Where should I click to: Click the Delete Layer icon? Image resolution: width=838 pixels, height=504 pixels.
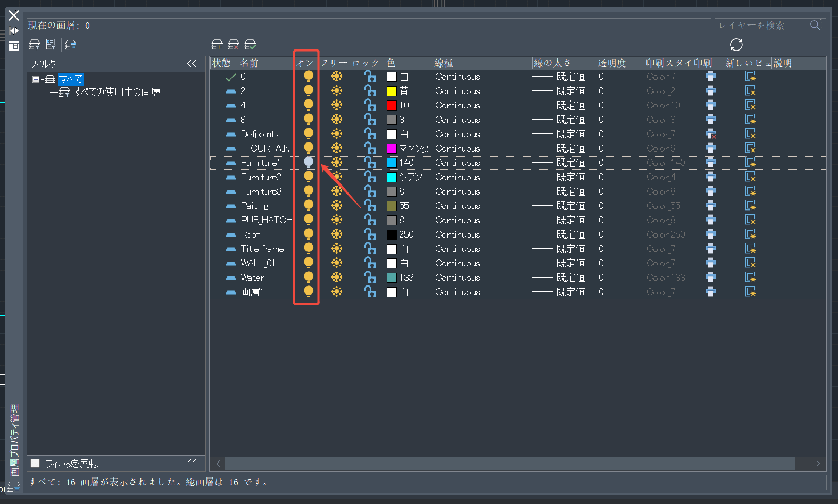click(234, 45)
